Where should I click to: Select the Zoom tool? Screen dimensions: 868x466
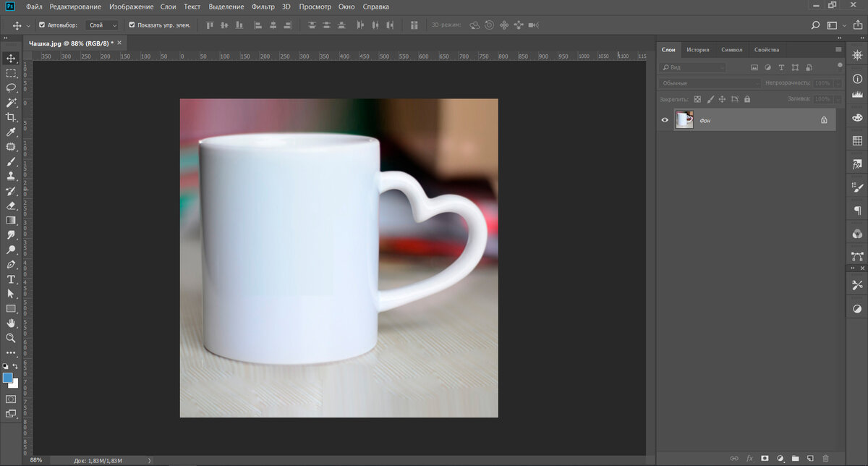click(11, 338)
